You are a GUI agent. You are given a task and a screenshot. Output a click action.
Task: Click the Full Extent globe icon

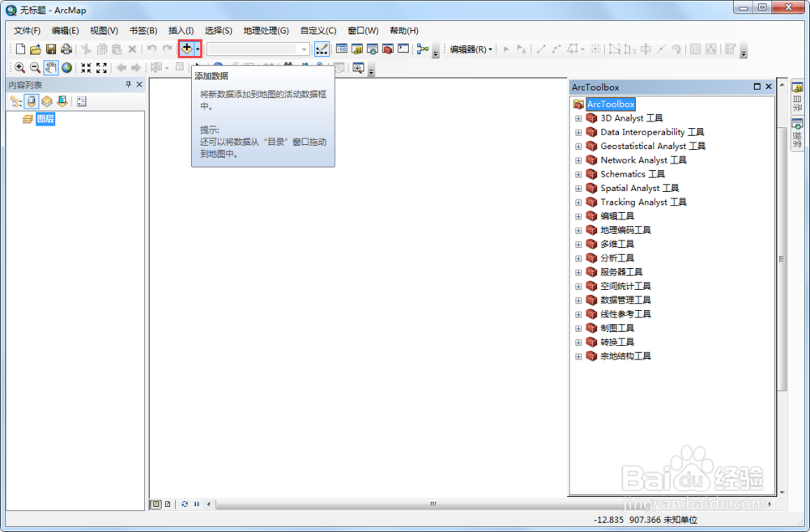click(66, 68)
